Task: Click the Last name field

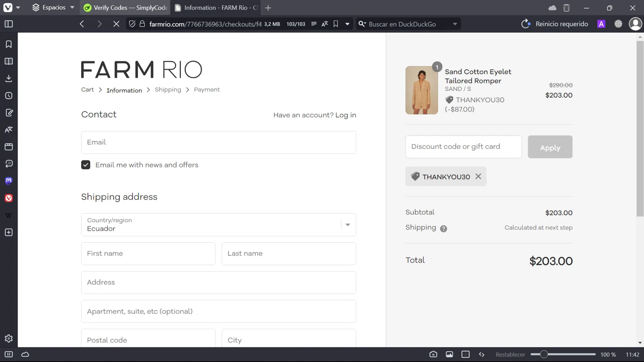Action: click(289, 253)
